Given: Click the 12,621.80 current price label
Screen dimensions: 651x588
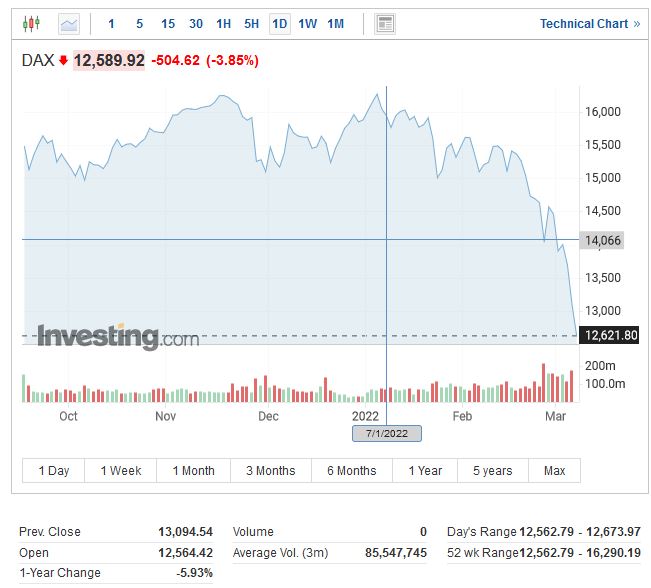Looking at the screenshot, I should (x=608, y=335).
